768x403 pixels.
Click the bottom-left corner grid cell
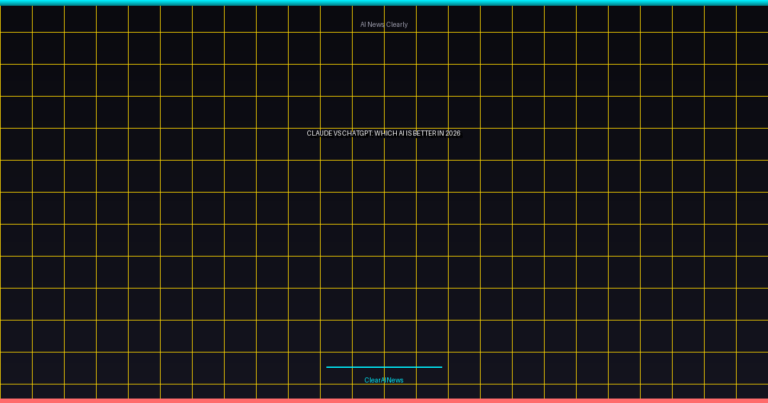(x=16, y=391)
